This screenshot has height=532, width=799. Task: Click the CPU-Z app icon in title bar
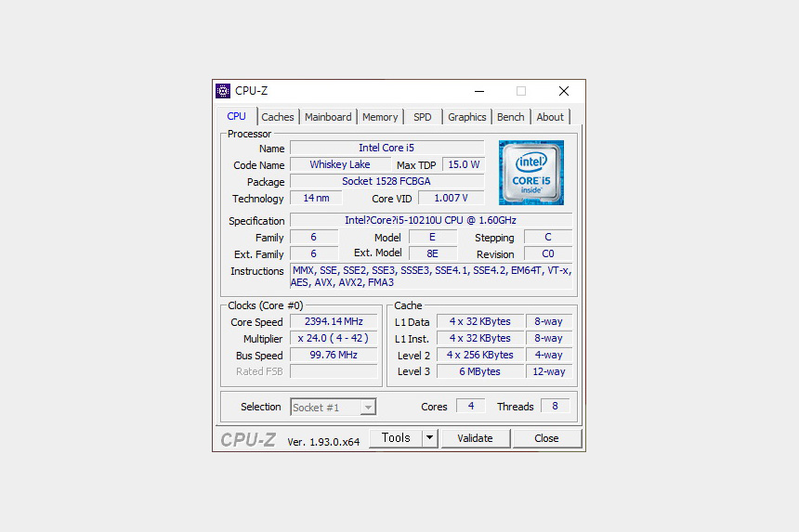pos(223,91)
